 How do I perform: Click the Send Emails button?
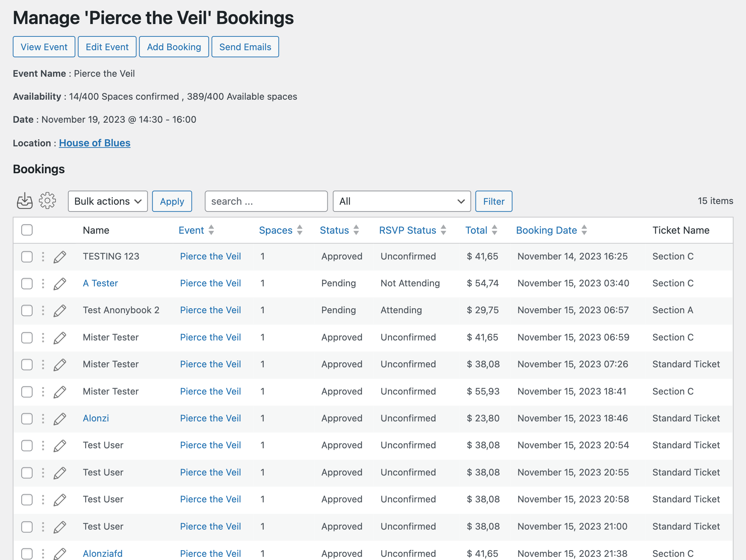click(245, 47)
